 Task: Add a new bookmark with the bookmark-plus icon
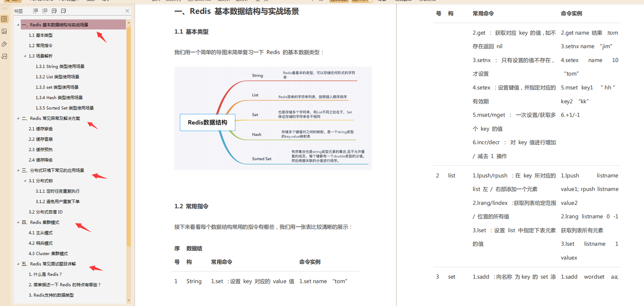click(54, 11)
